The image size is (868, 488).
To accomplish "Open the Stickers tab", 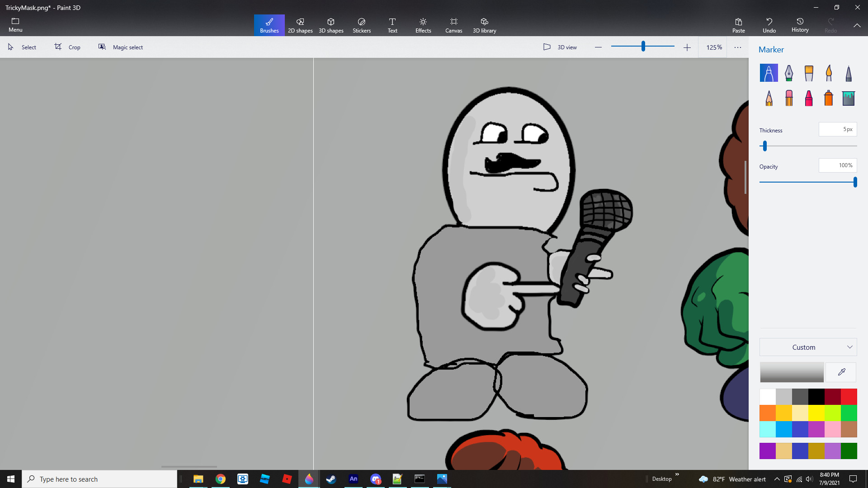I will coord(362,25).
